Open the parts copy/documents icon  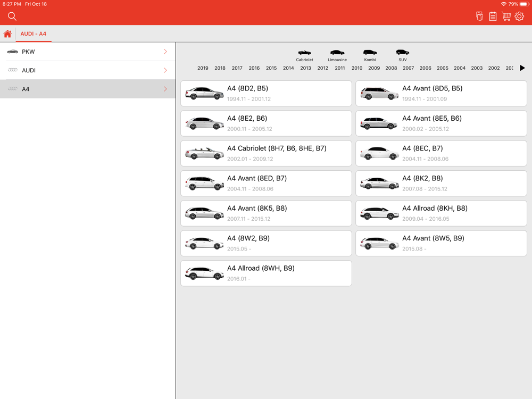pos(479,16)
